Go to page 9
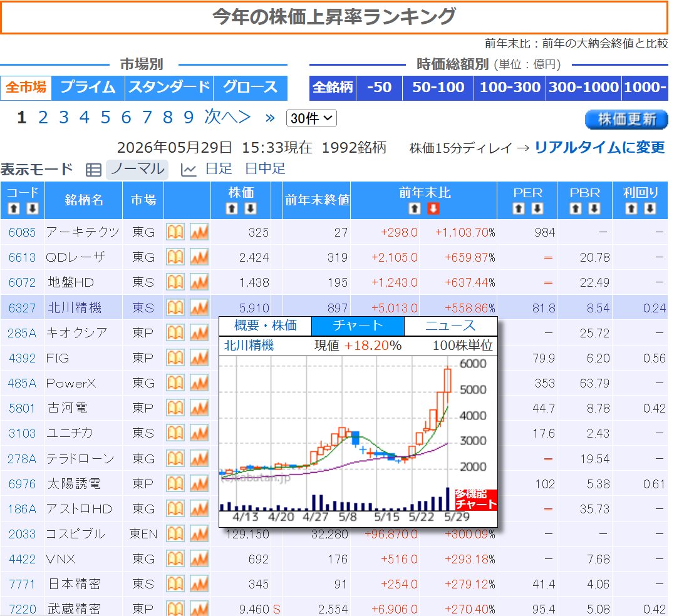 coord(189,118)
